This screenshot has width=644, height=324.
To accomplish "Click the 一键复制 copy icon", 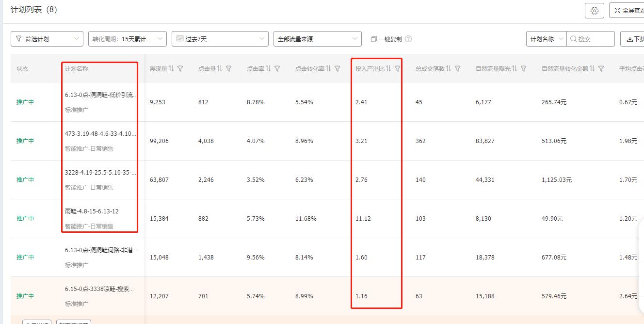I will pos(373,39).
